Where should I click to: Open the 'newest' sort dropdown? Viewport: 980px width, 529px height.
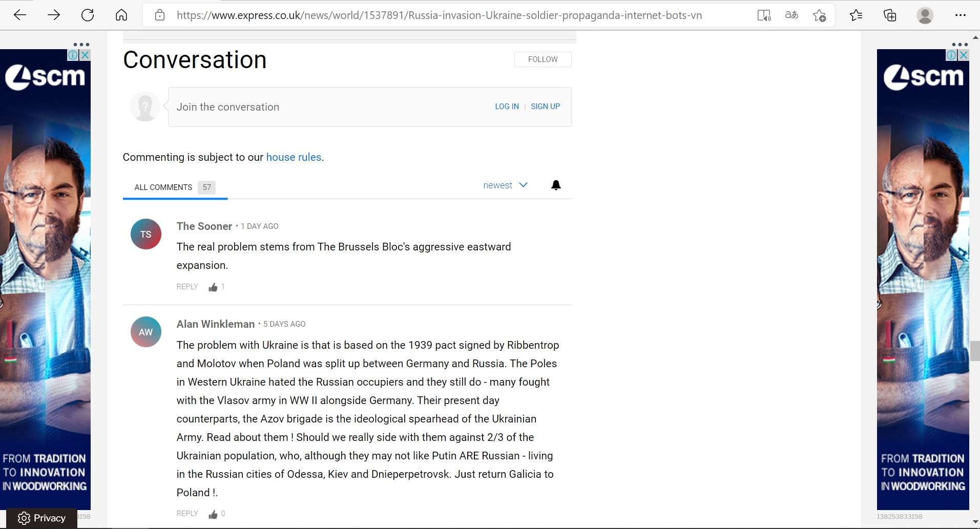[505, 185]
